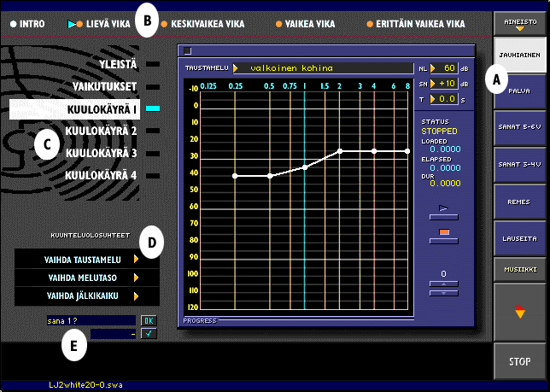The image size is (550, 392).
Task: Click the down arrow below the 0 counter
Action: (x=443, y=293)
